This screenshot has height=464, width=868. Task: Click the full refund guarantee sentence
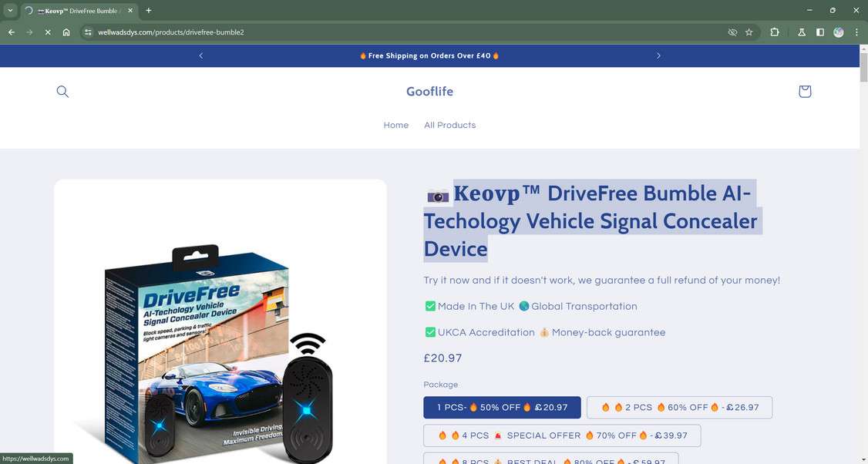pos(602,280)
